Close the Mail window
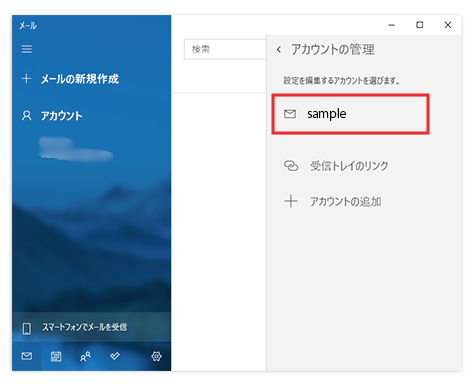 pos(448,25)
